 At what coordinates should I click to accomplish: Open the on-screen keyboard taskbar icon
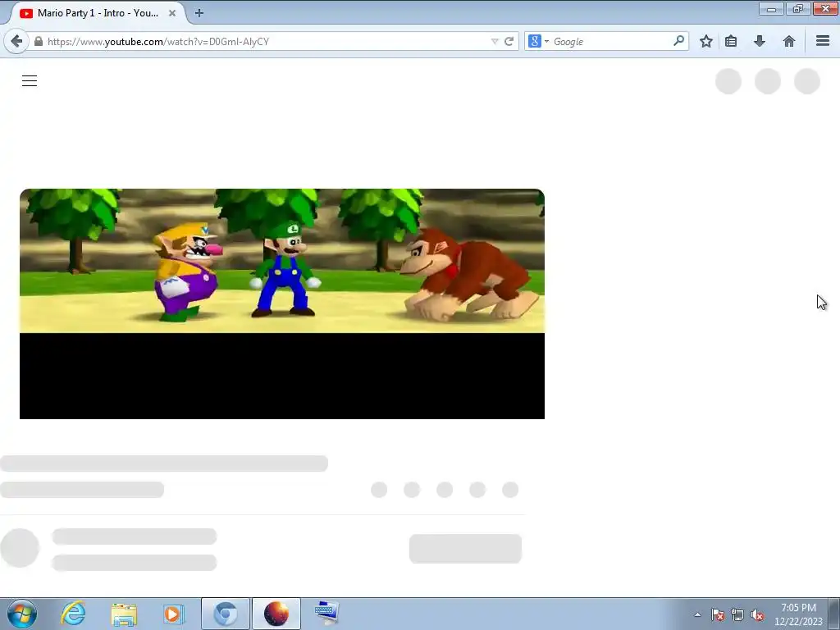[x=326, y=614]
